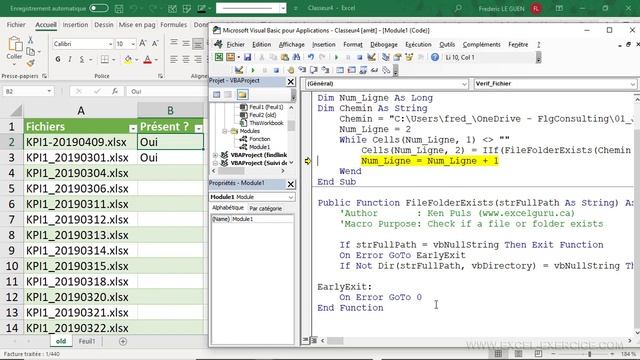640x360 pixels.
Task: Open the VBA Outils menu
Action: pyautogui.click(x=447, y=44)
